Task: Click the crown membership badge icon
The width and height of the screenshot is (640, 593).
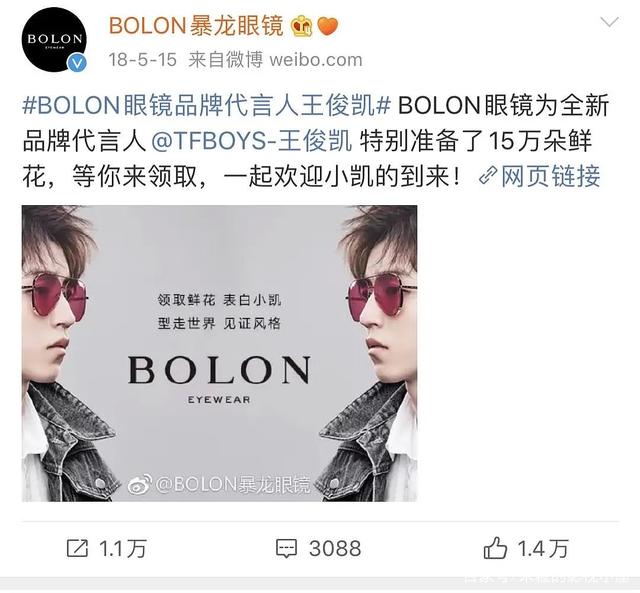Action: (302, 27)
